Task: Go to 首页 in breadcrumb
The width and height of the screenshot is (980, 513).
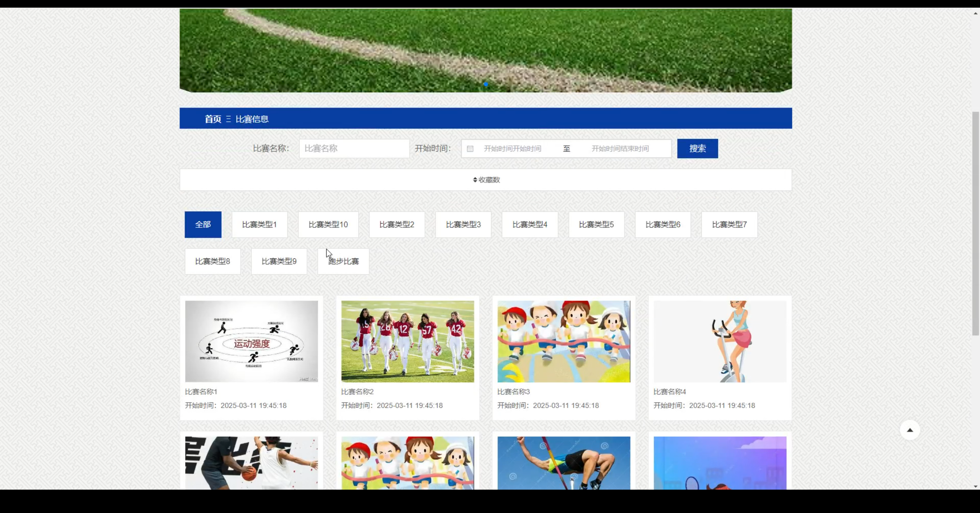Action: 213,119
